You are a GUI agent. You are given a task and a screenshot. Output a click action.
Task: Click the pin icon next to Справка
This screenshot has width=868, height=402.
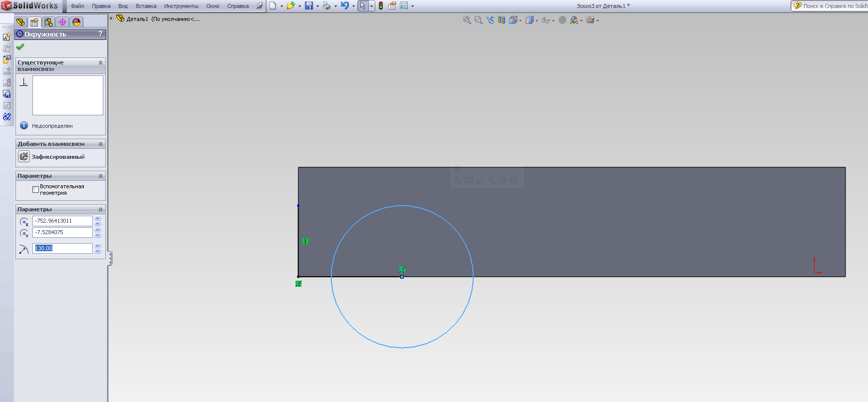(x=260, y=5)
